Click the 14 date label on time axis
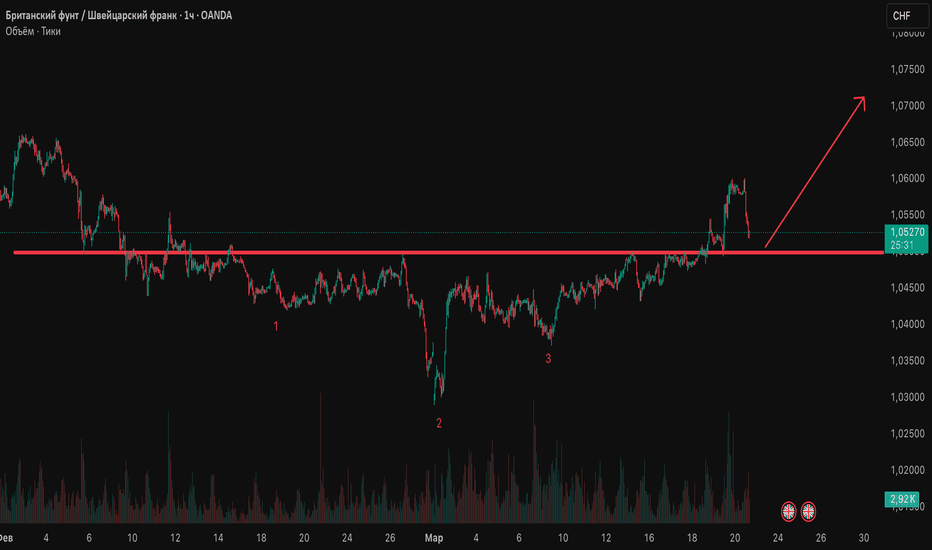Screen dimensions: 932x550 click(218, 538)
